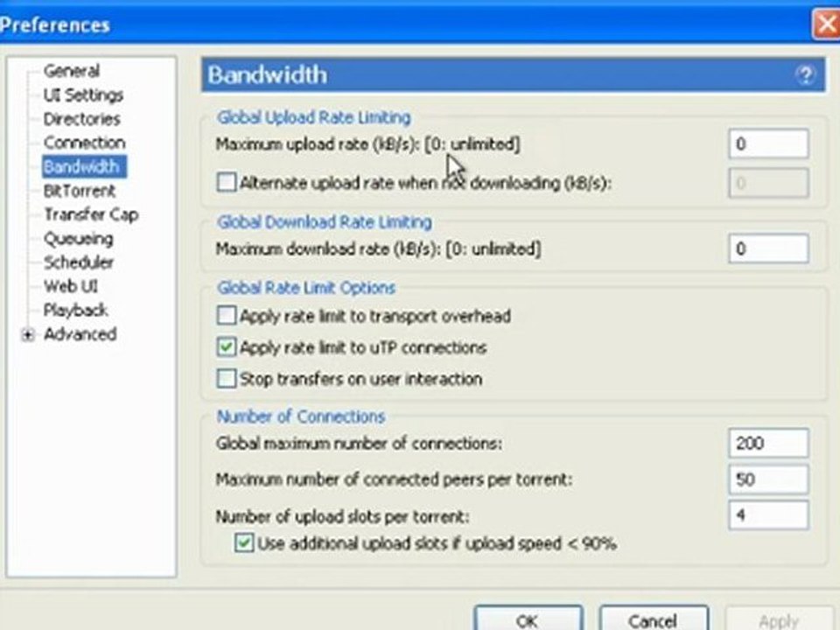This screenshot has width=840, height=630.
Task: Click Maximum number of connected peers label
Action: tap(394, 479)
